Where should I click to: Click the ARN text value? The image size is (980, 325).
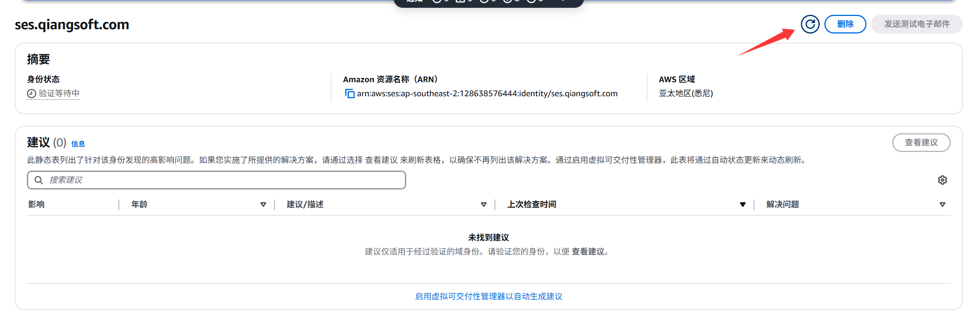coord(487,94)
